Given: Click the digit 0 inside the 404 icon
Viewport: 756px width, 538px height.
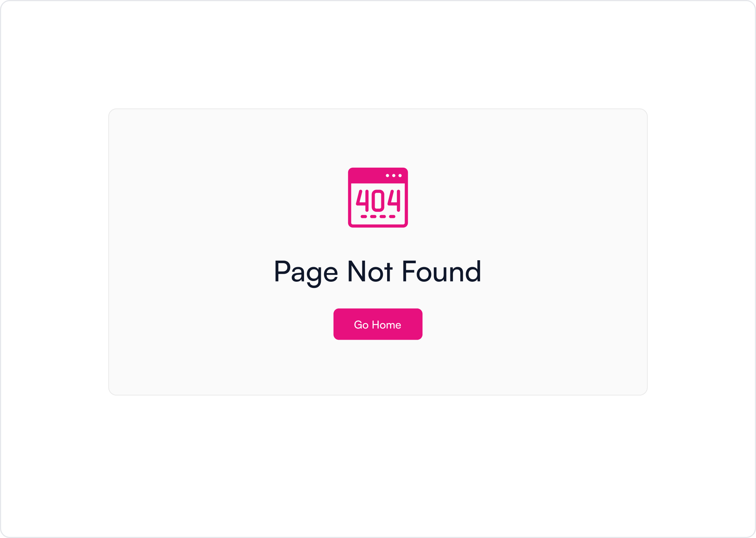Looking at the screenshot, I should pos(378,200).
